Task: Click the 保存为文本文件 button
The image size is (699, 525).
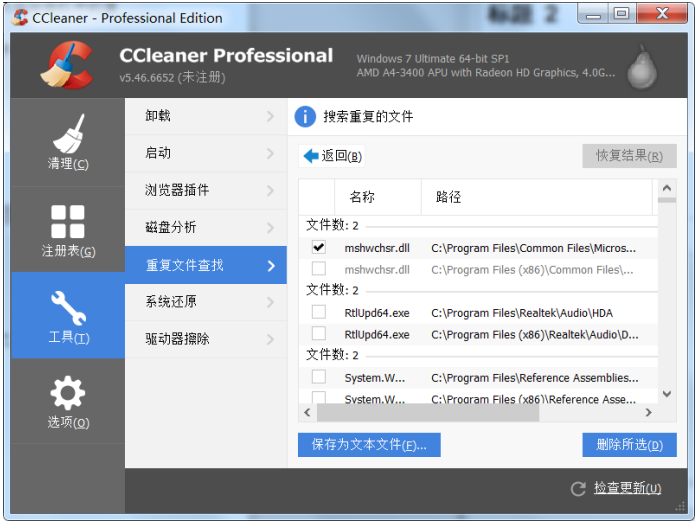Action: click(x=369, y=445)
